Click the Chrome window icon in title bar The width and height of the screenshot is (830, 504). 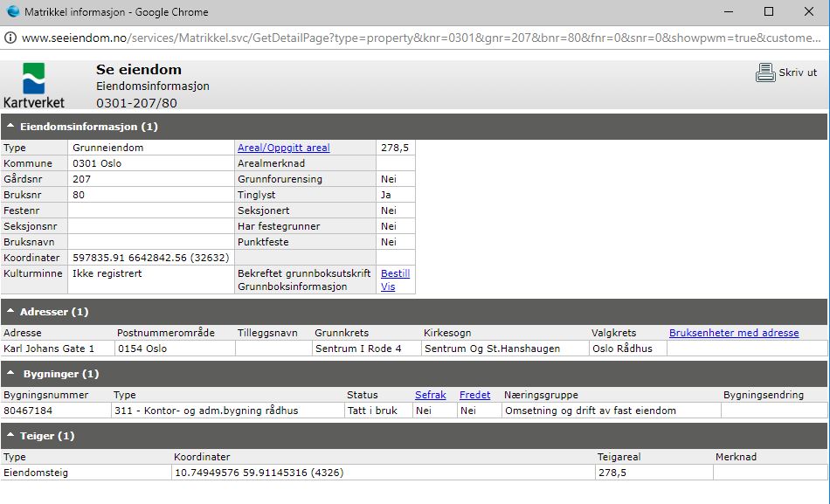(12, 11)
